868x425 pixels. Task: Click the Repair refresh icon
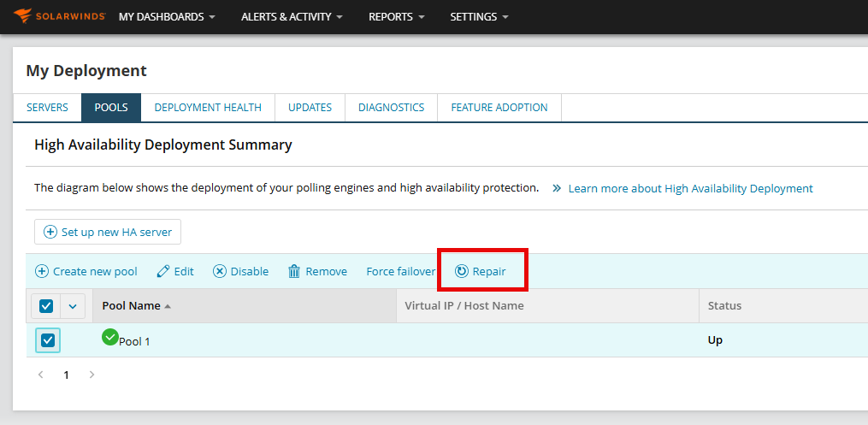point(462,271)
